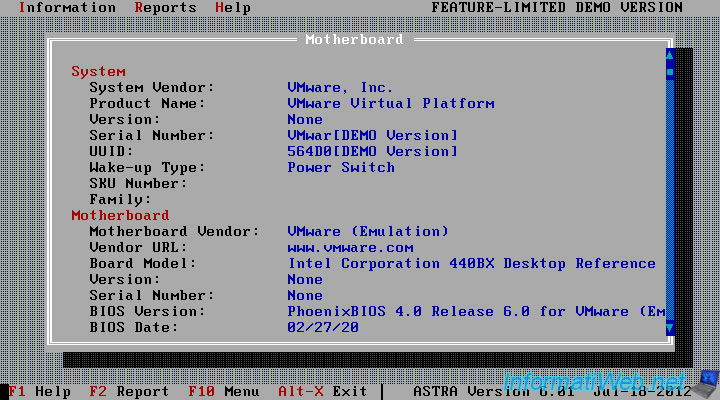Click "Intel Corporation 440BX Desktop Reference" value
This screenshot has height=400, width=720.
point(472,264)
